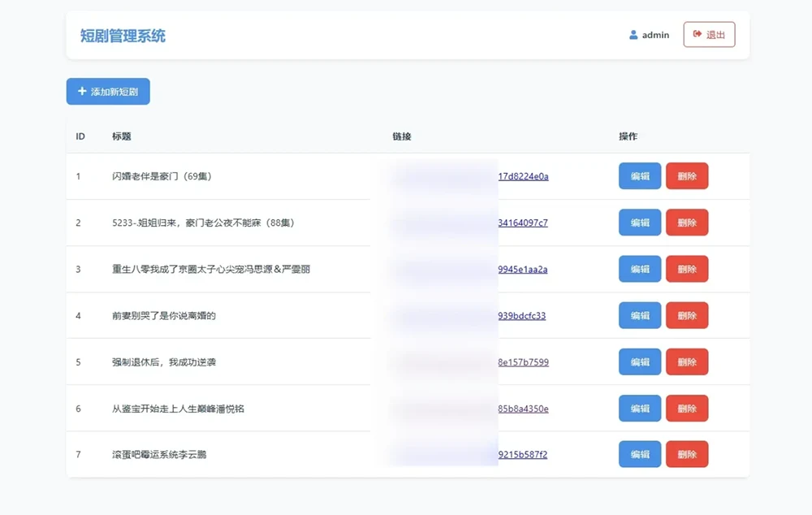Click the plus icon on 添加新短剧

coord(82,92)
